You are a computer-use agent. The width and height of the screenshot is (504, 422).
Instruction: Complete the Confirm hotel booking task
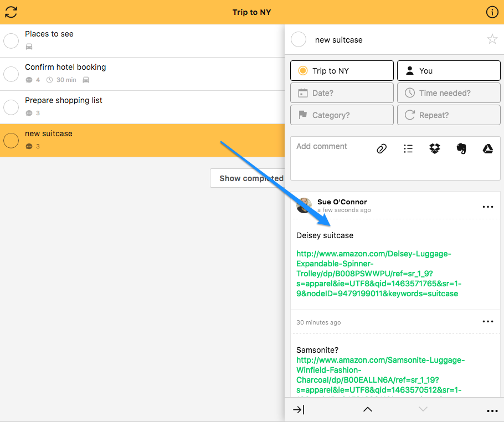(x=11, y=74)
